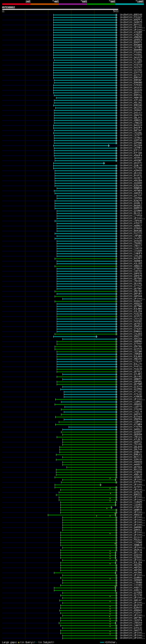Select hit label UniRef100_Q41630
The width and height of the screenshot is (146, 644).
pyautogui.click(x=131, y=87)
